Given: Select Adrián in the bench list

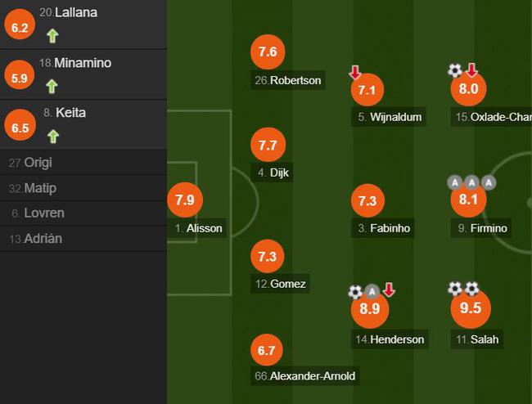Looking at the screenshot, I should coord(83,239).
